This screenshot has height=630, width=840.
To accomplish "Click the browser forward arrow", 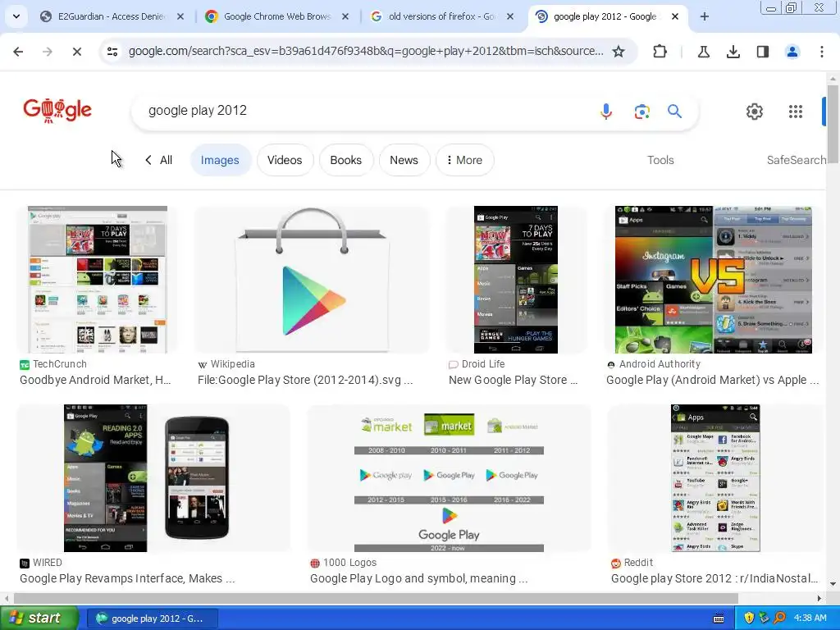I will point(47,52).
